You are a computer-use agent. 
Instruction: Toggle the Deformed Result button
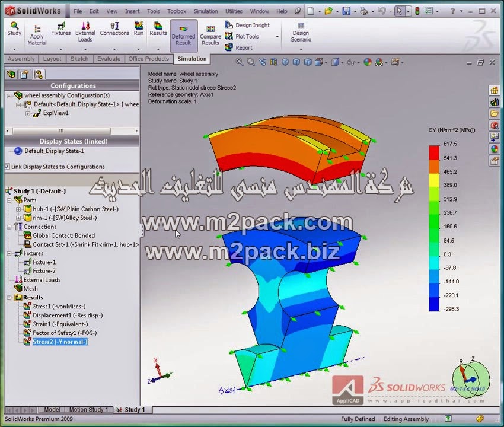[x=184, y=36]
